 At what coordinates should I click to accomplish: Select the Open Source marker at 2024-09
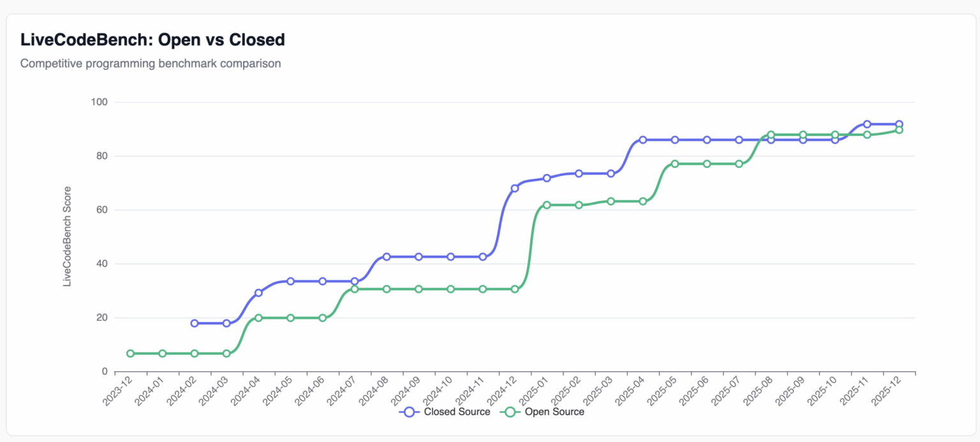point(419,289)
